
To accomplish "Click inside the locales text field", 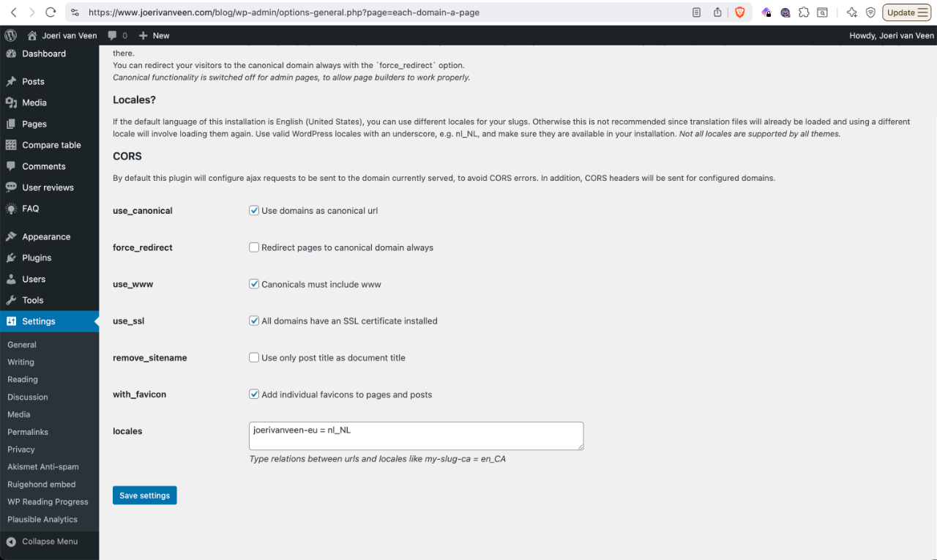I will (x=416, y=435).
